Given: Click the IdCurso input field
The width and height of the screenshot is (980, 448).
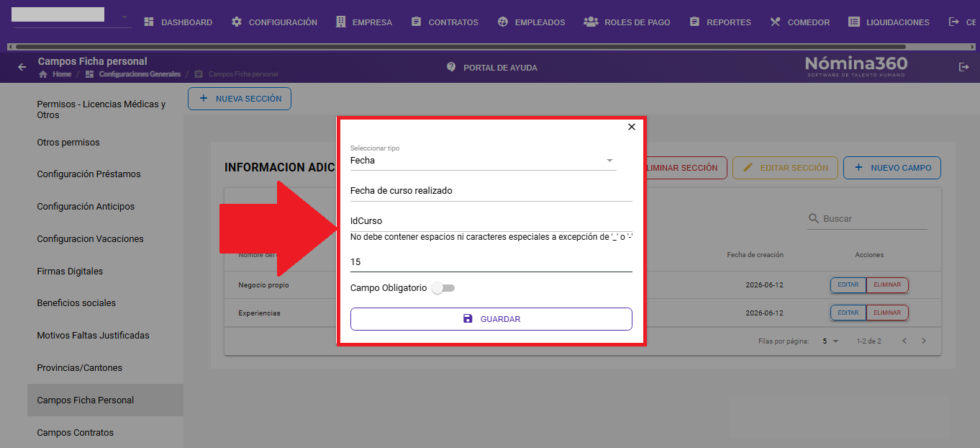Looking at the screenshot, I should (x=491, y=221).
